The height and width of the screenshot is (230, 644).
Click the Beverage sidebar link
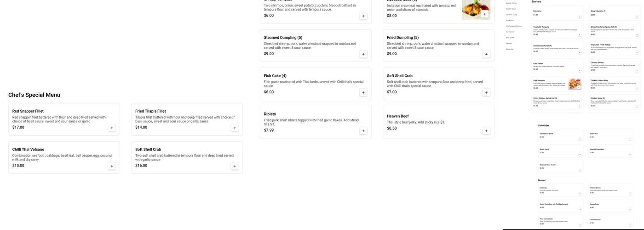pyautogui.click(x=510, y=49)
